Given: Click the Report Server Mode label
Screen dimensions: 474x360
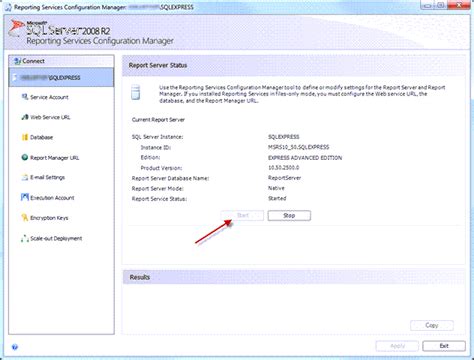Looking at the screenshot, I should 157,189.
